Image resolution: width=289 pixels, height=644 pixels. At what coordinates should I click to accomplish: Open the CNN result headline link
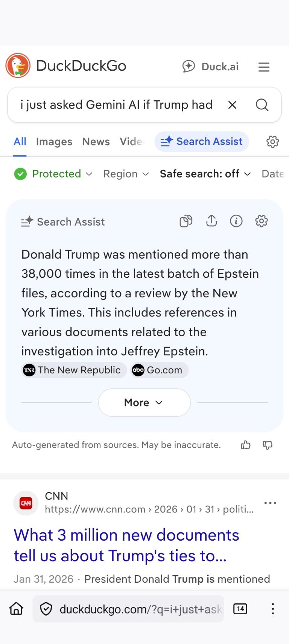tap(126, 545)
